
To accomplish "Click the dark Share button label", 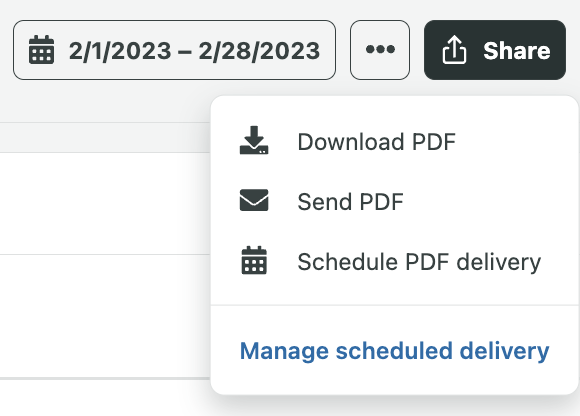I will coord(517,50).
